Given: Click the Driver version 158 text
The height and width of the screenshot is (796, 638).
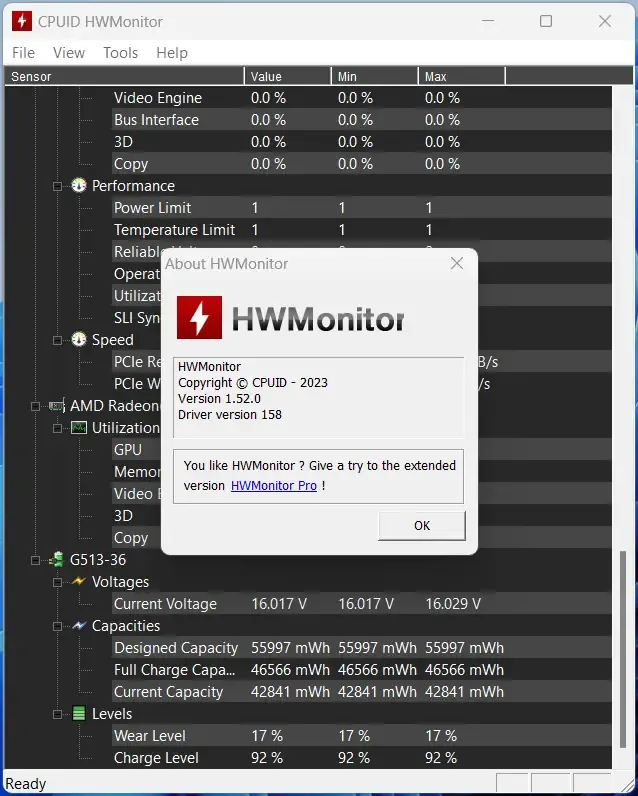Looking at the screenshot, I should pyautogui.click(x=229, y=414).
